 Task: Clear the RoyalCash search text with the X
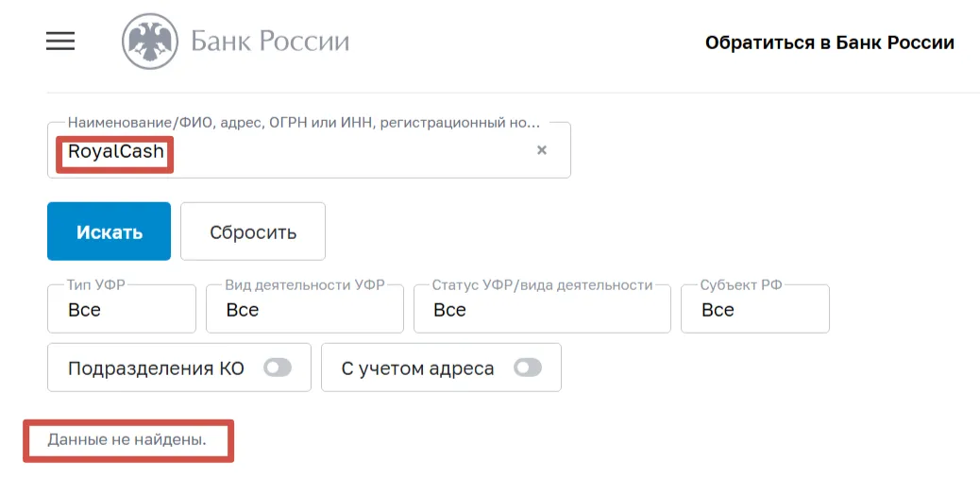point(542,150)
